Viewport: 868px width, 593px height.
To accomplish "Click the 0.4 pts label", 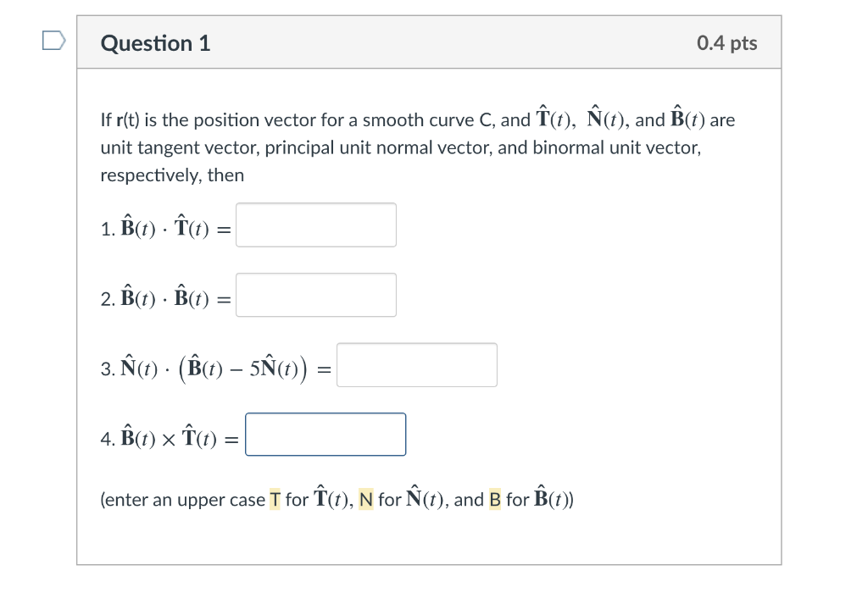I will [726, 43].
